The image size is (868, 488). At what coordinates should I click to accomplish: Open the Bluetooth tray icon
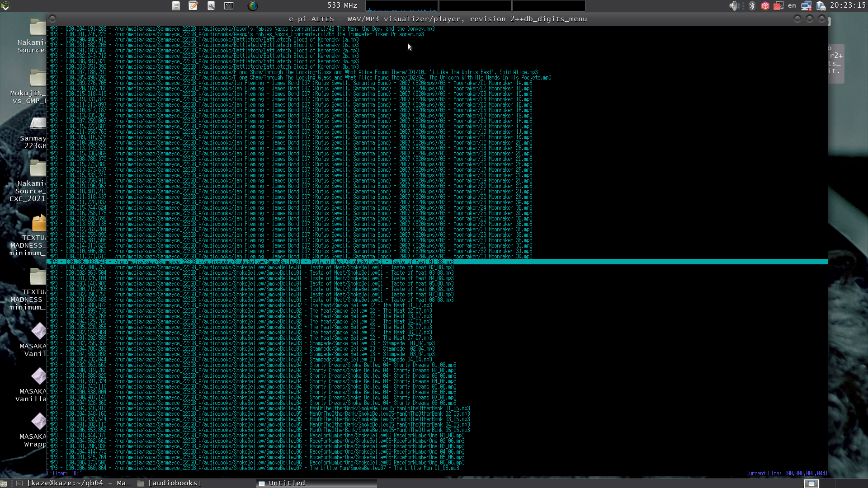(x=752, y=5)
